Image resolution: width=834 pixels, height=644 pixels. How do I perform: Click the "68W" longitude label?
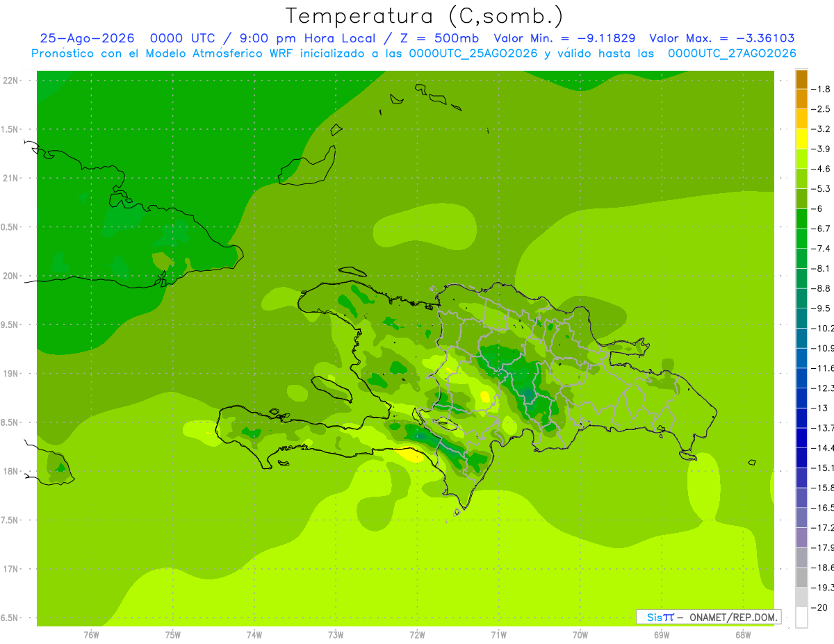(743, 634)
